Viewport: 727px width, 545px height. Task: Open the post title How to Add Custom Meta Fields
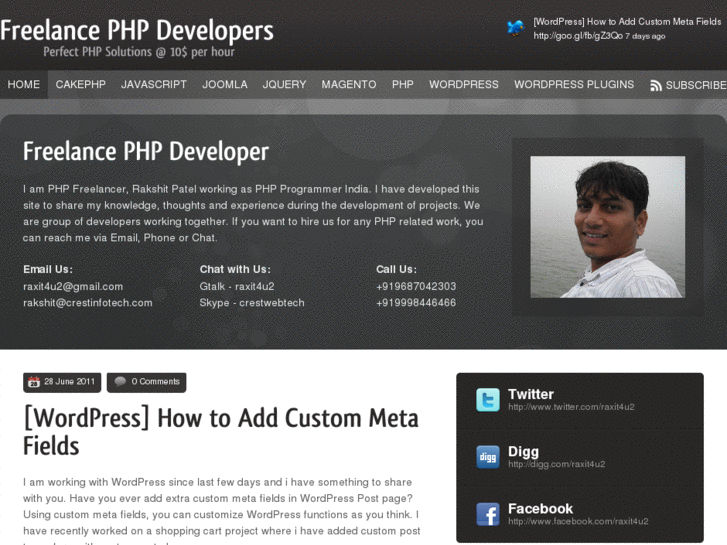point(221,432)
